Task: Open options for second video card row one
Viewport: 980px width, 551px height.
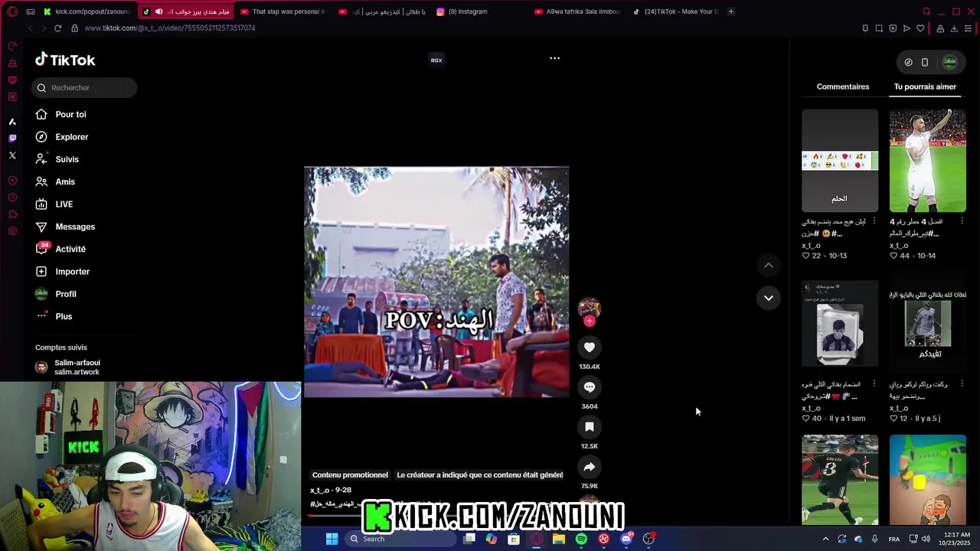Action: [x=962, y=222]
